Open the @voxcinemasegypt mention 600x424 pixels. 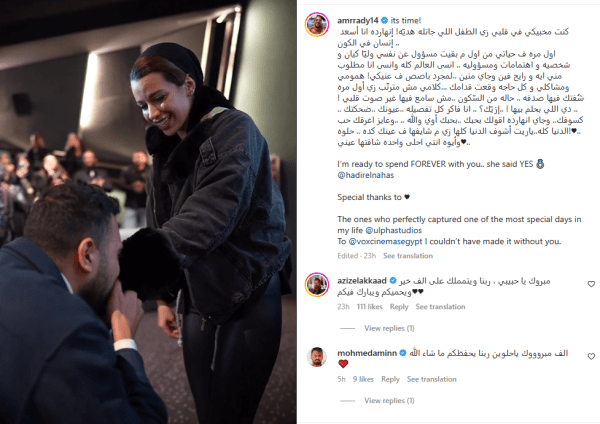385,241
